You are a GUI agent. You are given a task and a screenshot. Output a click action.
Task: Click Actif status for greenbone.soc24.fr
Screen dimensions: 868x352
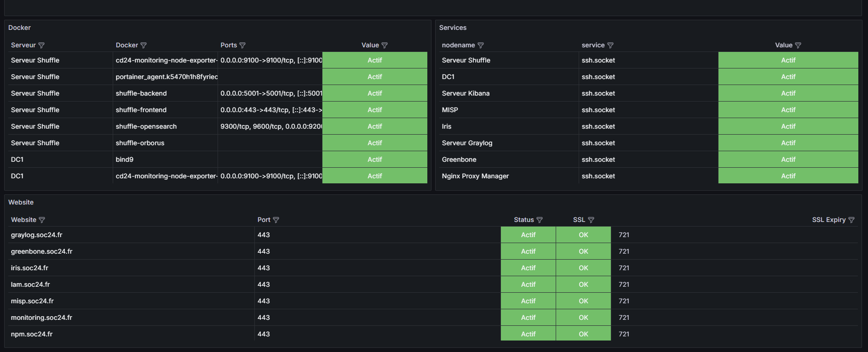tap(528, 251)
